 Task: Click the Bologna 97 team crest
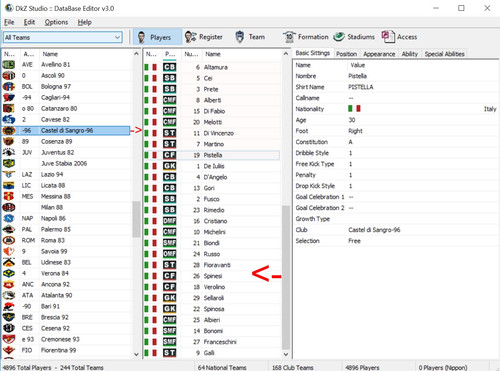(x=9, y=87)
